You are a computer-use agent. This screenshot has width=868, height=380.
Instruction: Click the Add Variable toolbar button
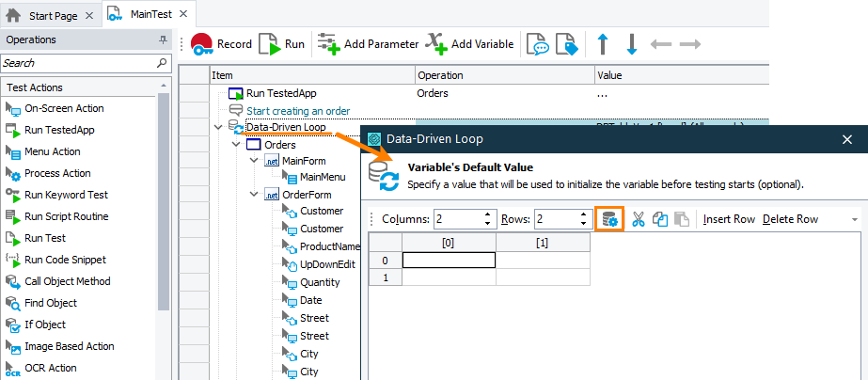[469, 44]
